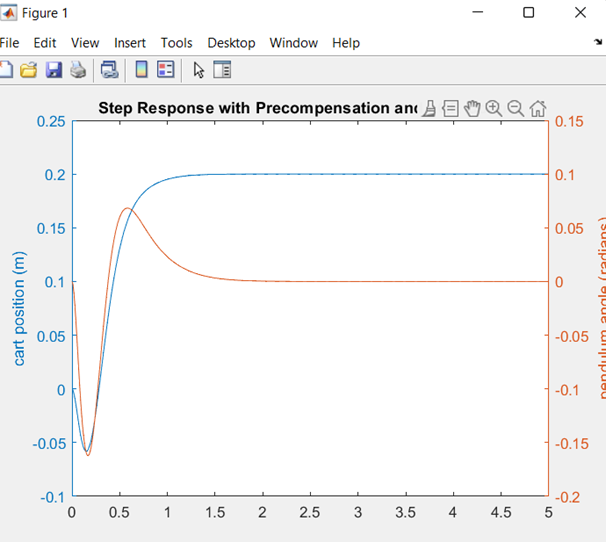This screenshot has width=606, height=542.
Task: Click the 'pendulum angle (radians)' right axis label
Action: pos(602,308)
